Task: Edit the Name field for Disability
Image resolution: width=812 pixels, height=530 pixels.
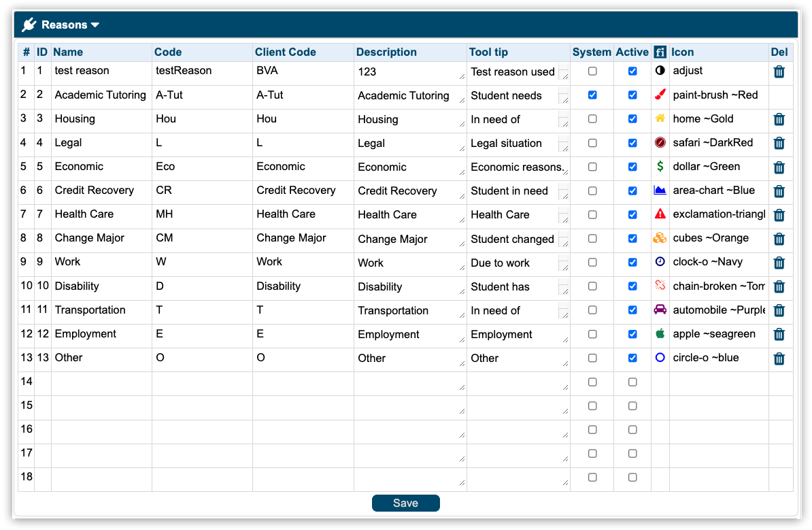Action: pos(101,286)
